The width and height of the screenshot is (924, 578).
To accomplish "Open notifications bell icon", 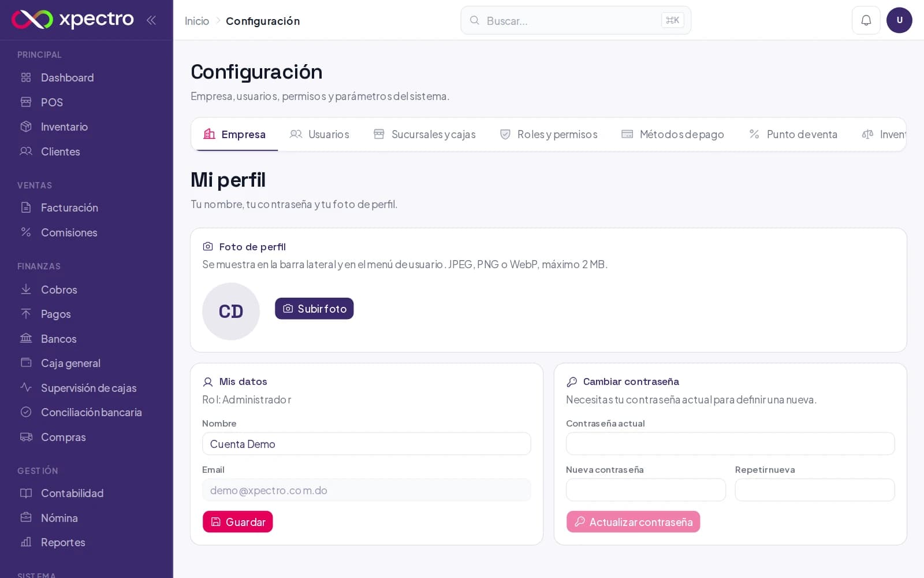I will (x=866, y=20).
